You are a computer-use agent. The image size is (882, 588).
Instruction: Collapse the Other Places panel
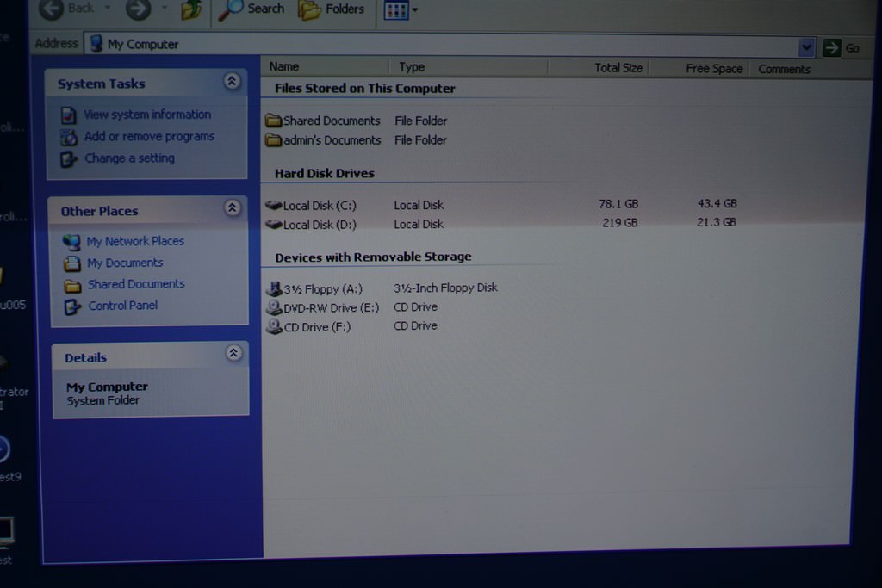232,207
